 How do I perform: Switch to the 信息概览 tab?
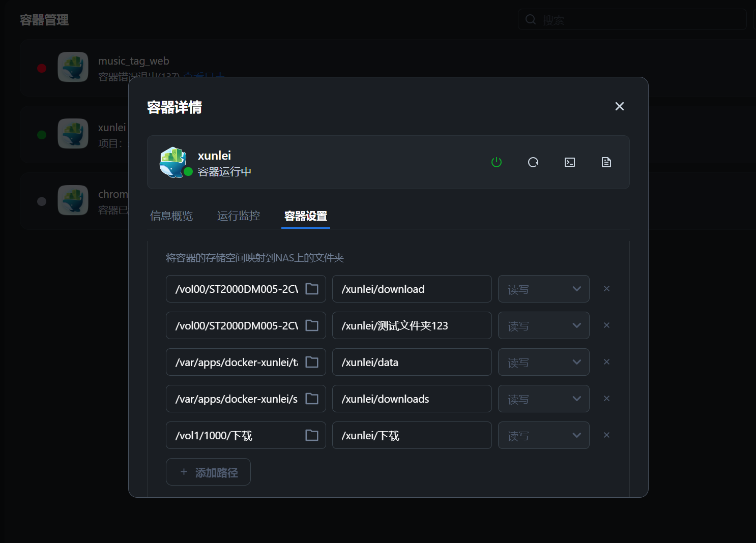point(171,216)
